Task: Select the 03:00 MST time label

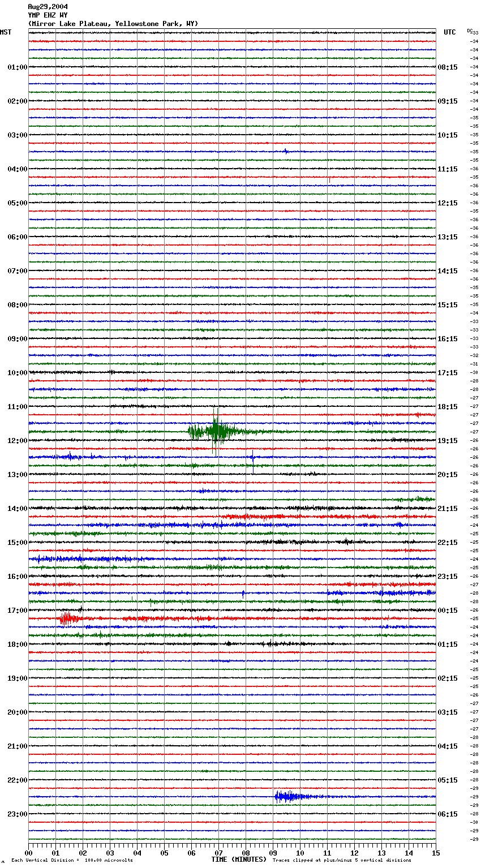Action: coord(18,135)
